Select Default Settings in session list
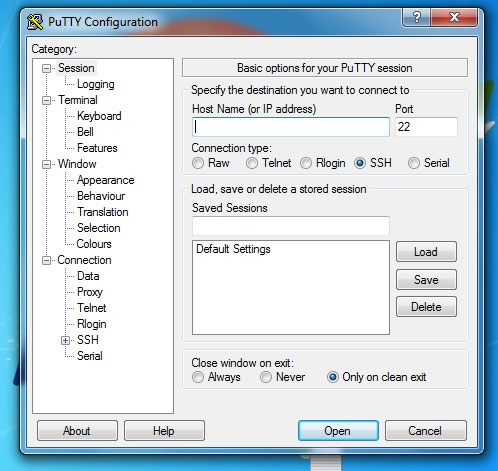 pos(233,249)
